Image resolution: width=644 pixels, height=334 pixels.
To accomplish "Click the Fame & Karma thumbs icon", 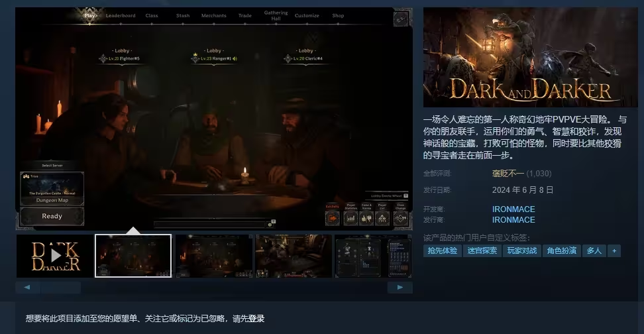I will tap(366, 219).
